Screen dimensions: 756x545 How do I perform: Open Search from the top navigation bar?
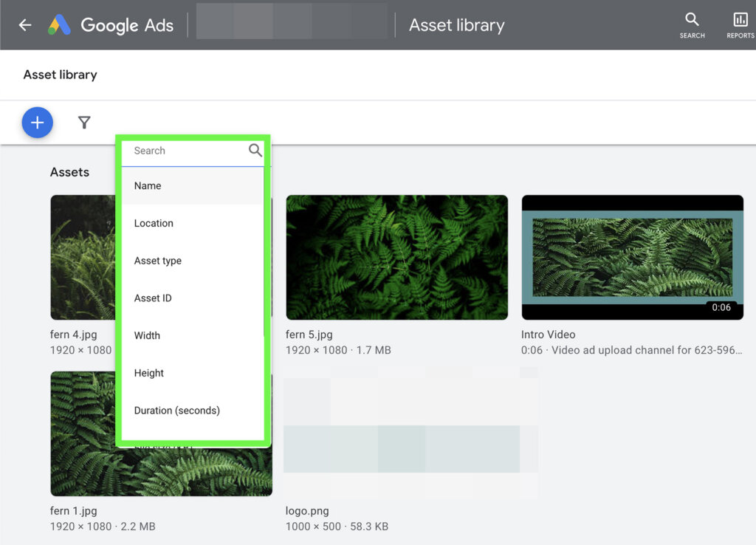[691, 24]
